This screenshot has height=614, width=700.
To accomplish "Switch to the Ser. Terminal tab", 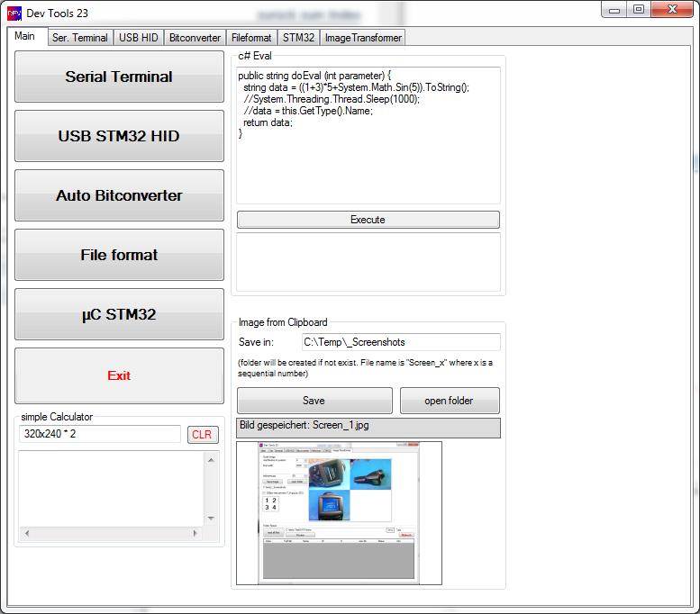I will click(79, 38).
